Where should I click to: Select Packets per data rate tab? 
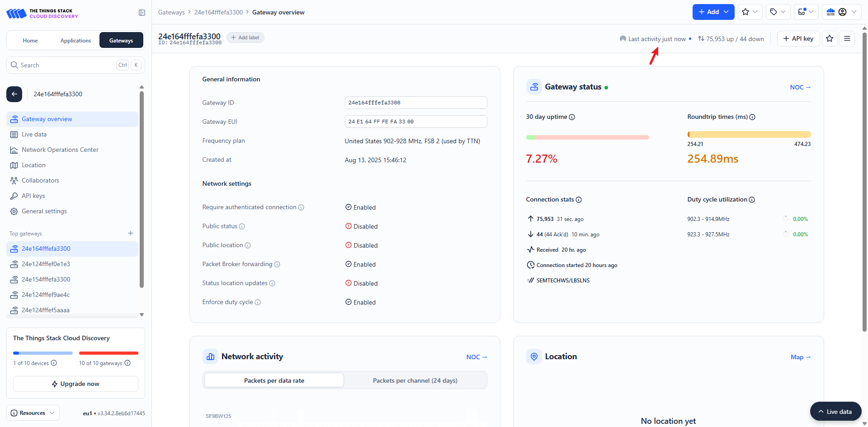click(x=274, y=380)
